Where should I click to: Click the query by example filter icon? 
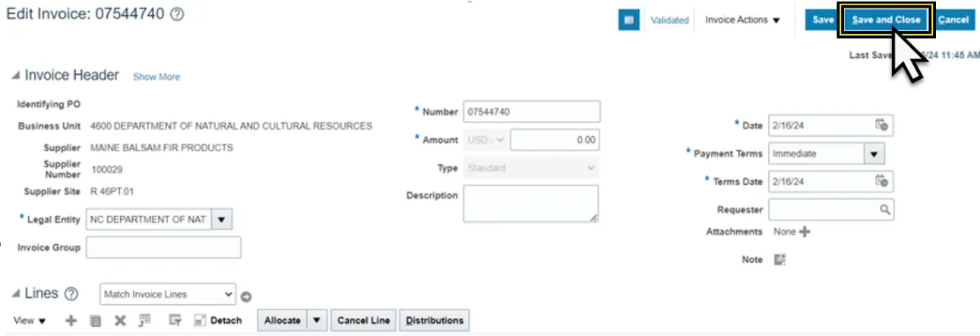pos(175,321)
